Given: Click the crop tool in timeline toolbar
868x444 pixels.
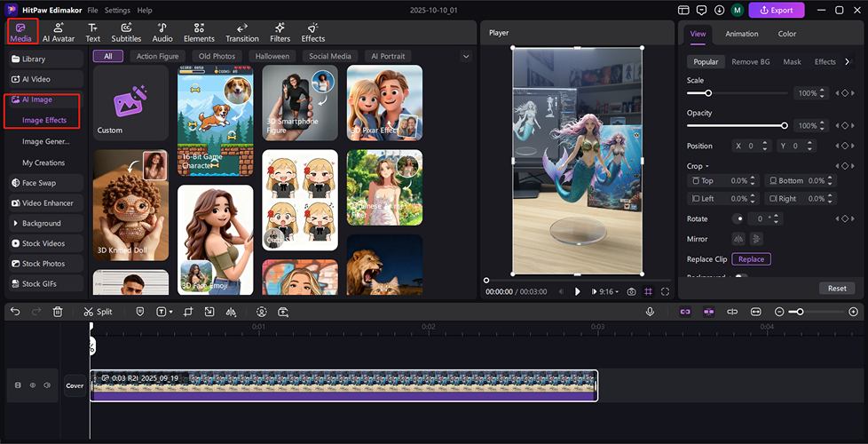Looking at the screenshot, I should (x=188, y=312).
